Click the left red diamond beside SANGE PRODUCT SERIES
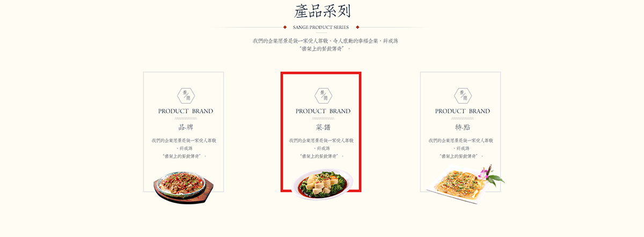 [x=285, y=27]
